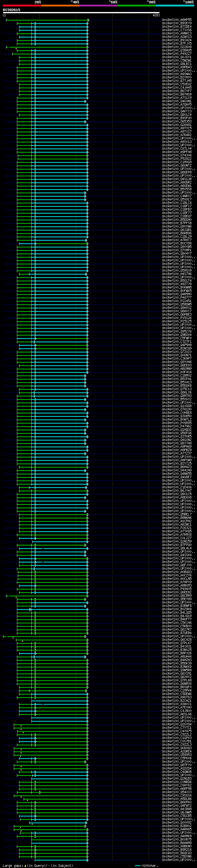Choose the UniRef100_Q4GXN1 hit

tap(177, 101)
